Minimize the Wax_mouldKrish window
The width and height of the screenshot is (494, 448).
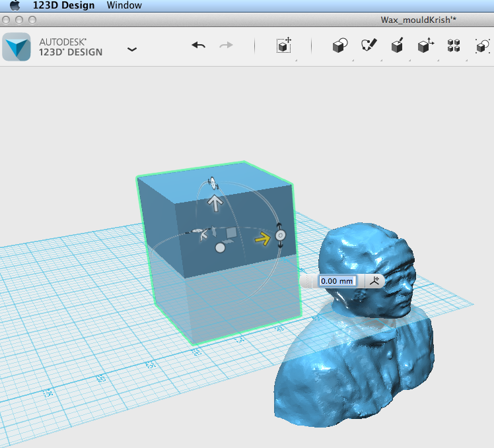coord(19,20)
